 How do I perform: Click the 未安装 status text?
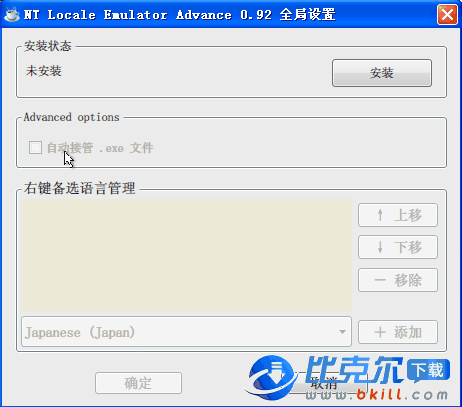44,71
